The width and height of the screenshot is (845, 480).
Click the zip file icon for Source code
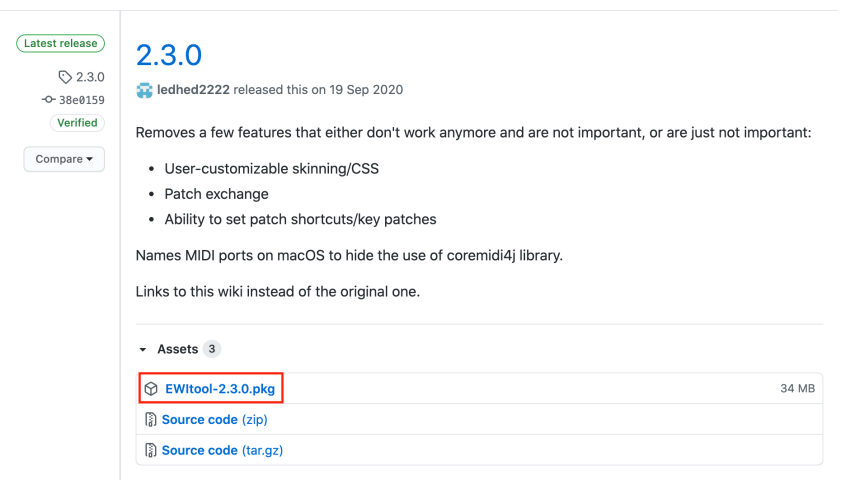coord(151,420)
